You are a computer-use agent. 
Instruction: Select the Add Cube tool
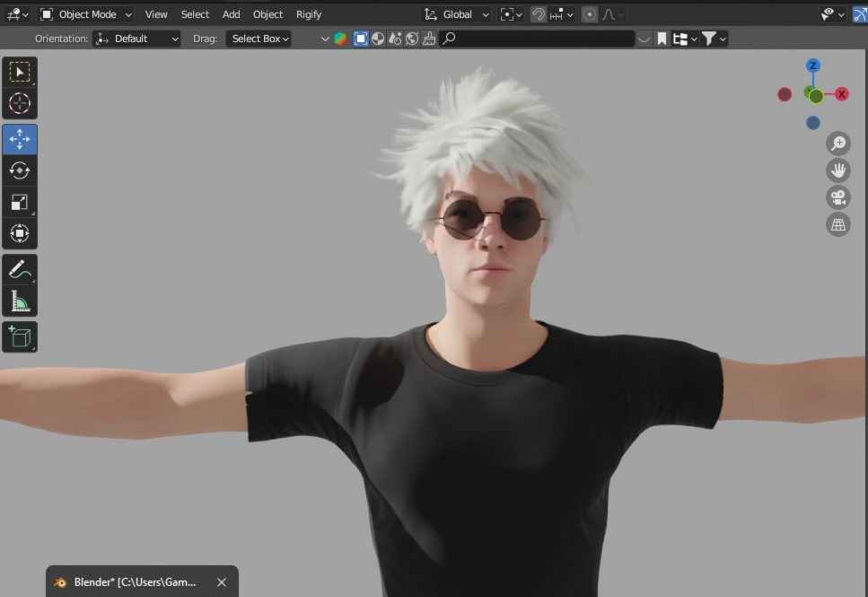20,336
